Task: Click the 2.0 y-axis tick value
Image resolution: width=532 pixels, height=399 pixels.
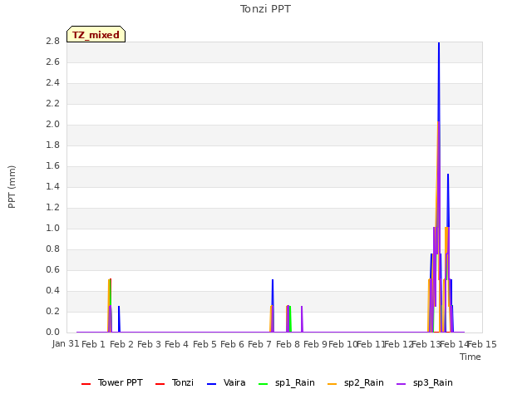Action: click(x=52, y=125)
